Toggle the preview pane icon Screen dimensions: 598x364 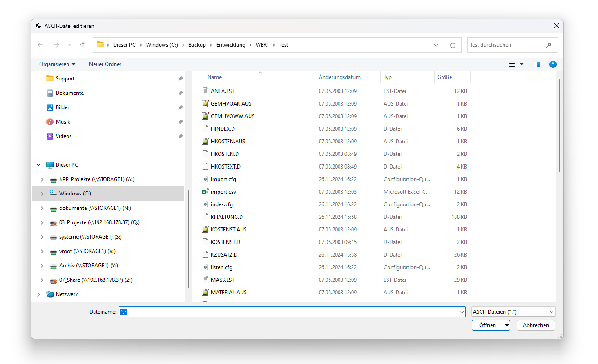(x=536, y=64)
